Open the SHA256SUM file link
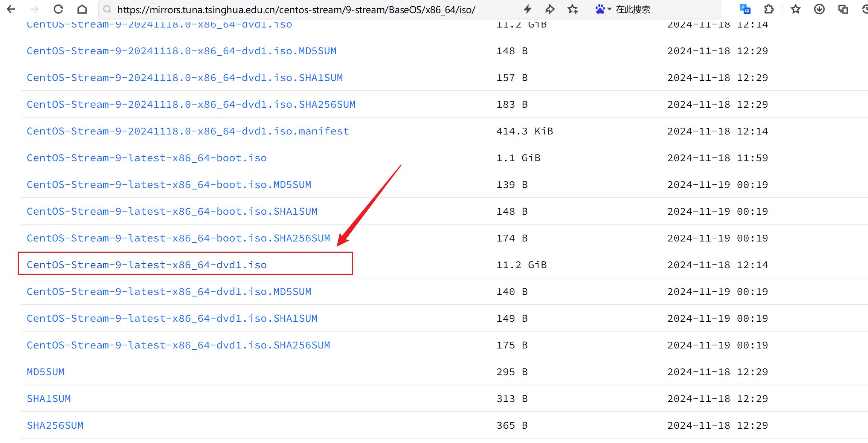 point(55,425)
